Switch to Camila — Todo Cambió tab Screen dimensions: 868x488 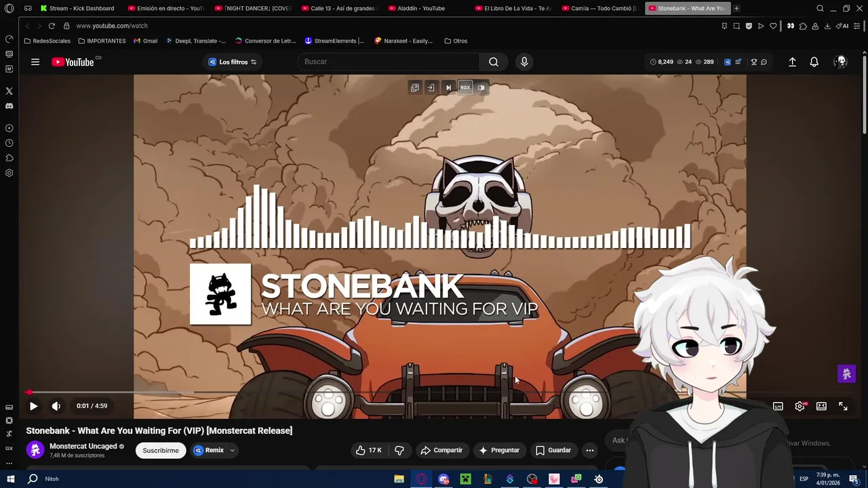[x=600, y=8]
